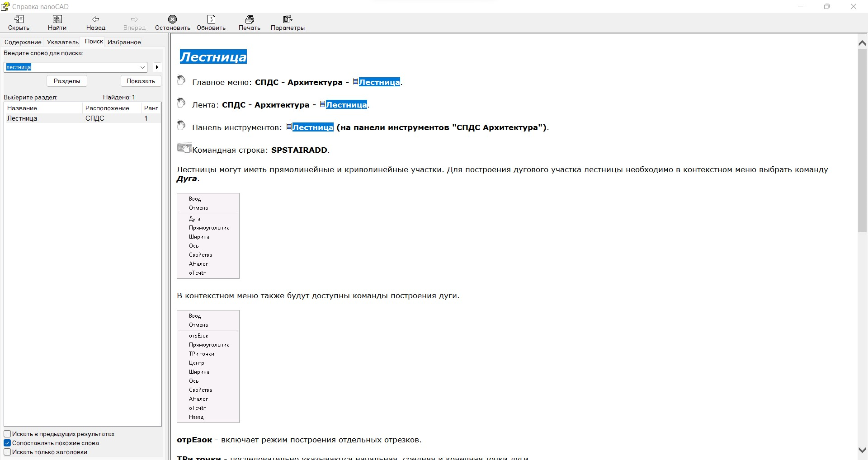Open the Параметры options icon
Image resolution: width=868 pixels, height=460 pixels.
tap(288, 19)
